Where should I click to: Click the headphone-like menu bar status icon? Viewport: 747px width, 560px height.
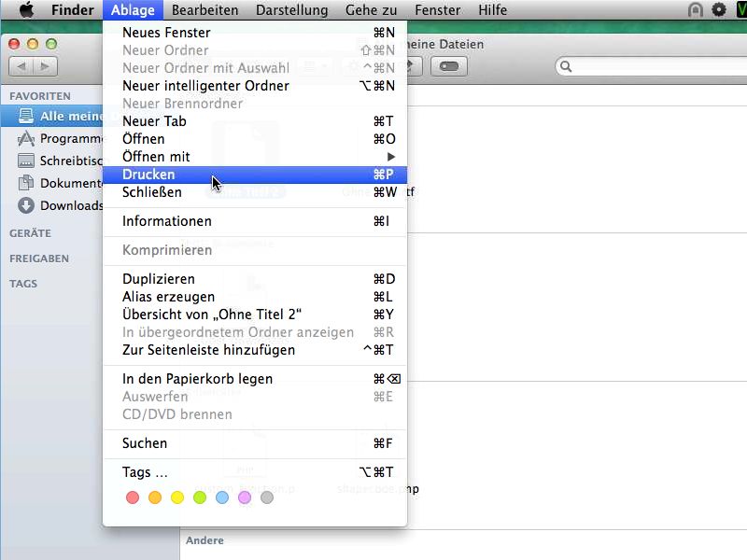pos(696,9)
